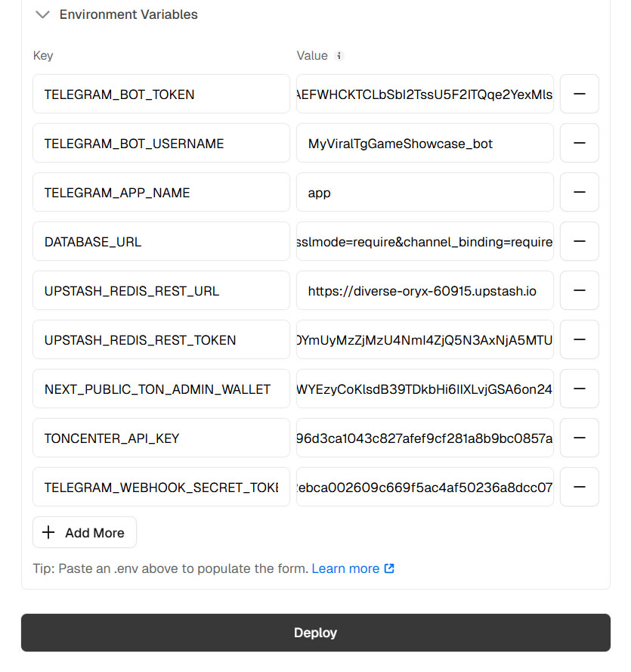The image size is (631, 672).
Task: Remove the TONCENTER_API_KEY variable row
Action: click(x=579, y=438)
